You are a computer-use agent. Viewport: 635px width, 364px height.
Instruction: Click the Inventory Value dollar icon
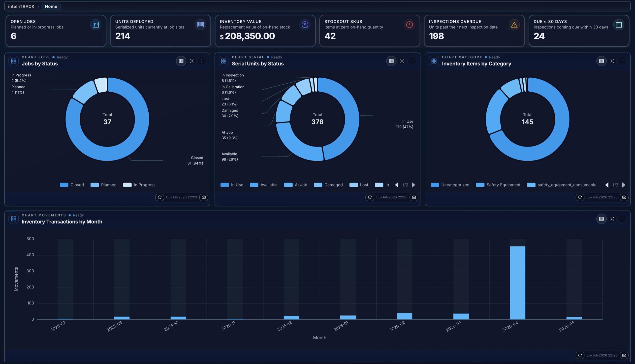tap(305, 25)
